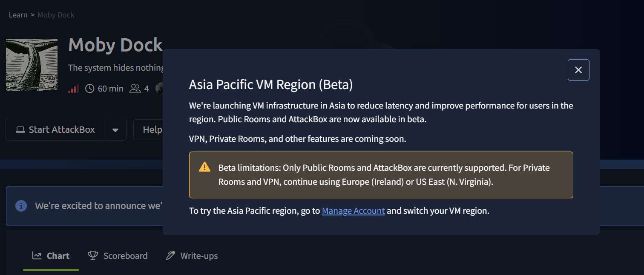Click the laptop icon on Start AttackBox

pos(20,130)
